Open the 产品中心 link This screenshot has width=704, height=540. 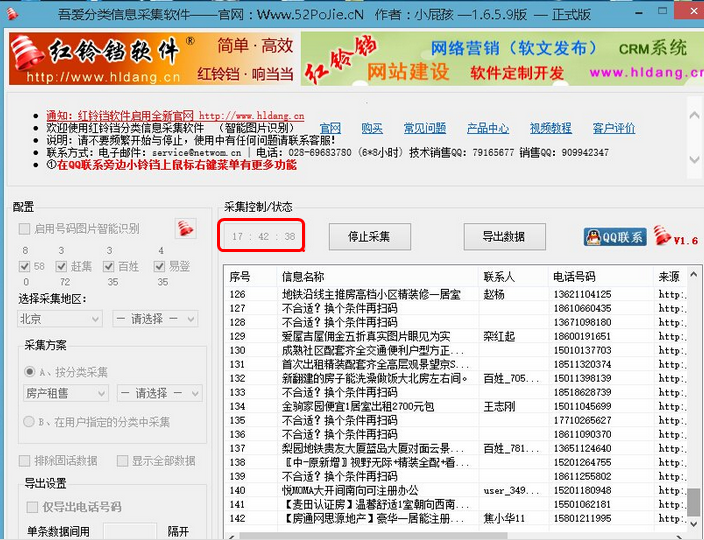(x=488, y=128)
